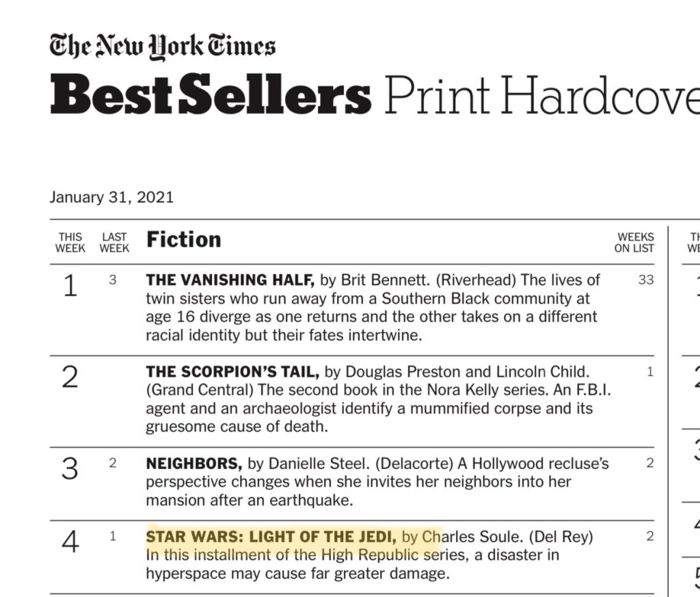Viewport: 700px width, 597px height.
Task: Click last week rank for The Vanishing Half
Action: tap(113, 280)
